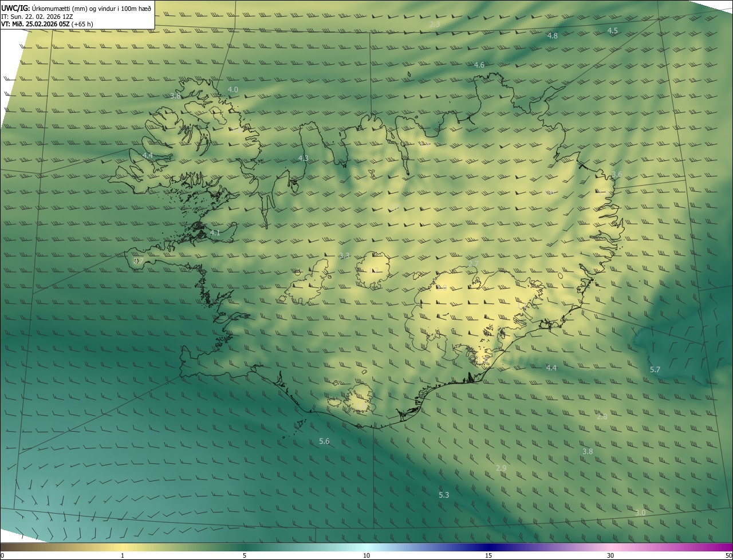
Task: Click the 4.5 value label on the map
Action: click(x=613, y=30)
